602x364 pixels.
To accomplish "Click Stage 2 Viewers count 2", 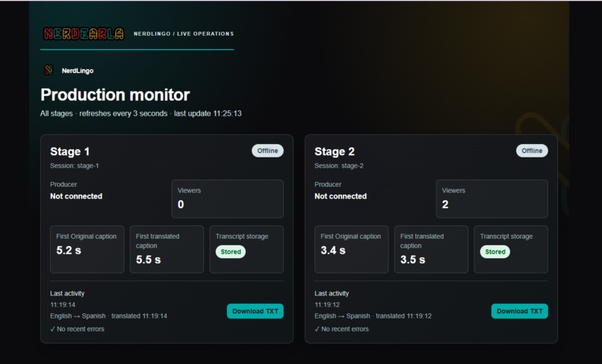I will tap(445, 204).
